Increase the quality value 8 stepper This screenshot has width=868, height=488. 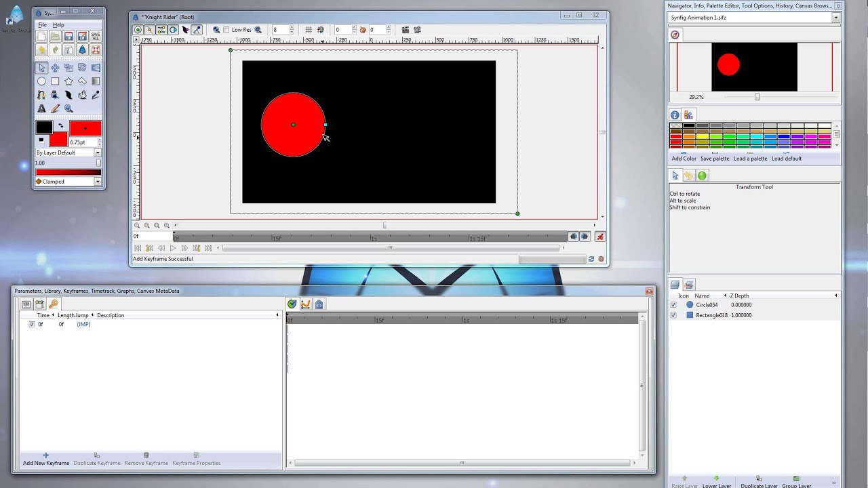coord(292,28)
